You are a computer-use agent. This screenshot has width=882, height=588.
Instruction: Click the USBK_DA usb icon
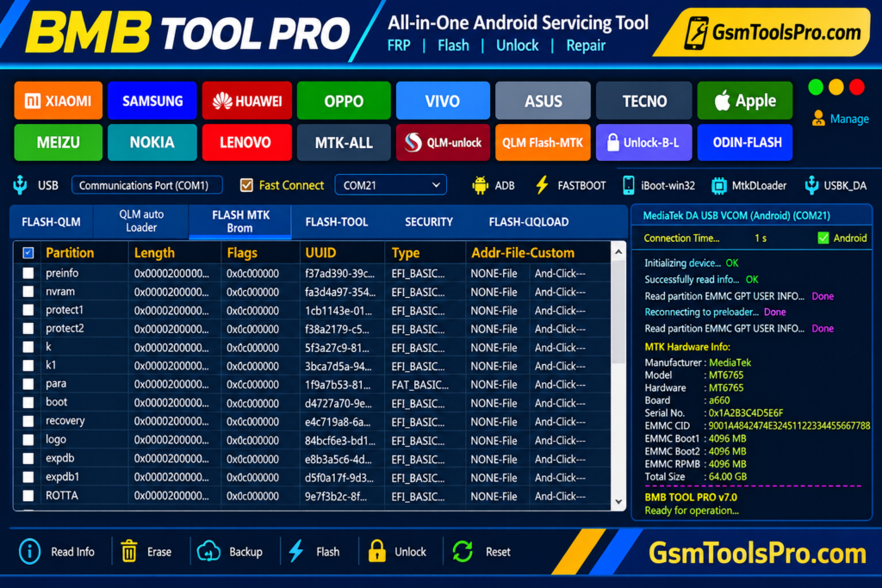(811, 185)
